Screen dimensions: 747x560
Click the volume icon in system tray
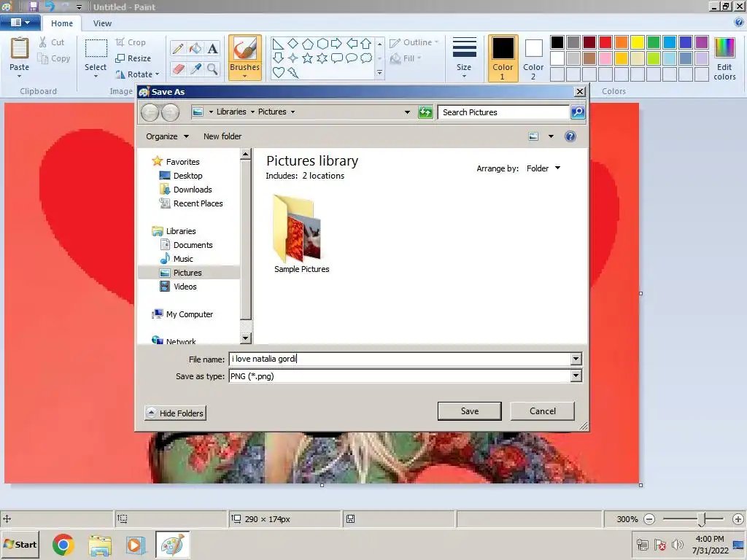tap(677, 545)
